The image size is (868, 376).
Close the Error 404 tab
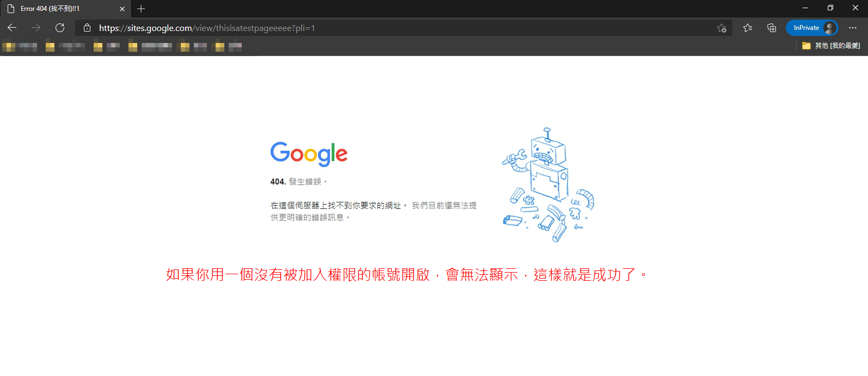[122, 9]
